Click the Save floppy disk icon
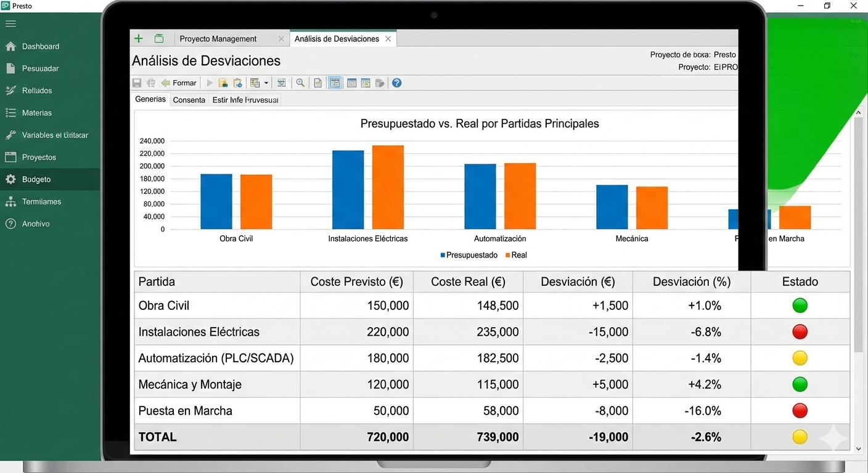Viewport: 868px width, 473px height. click(137, 83)
